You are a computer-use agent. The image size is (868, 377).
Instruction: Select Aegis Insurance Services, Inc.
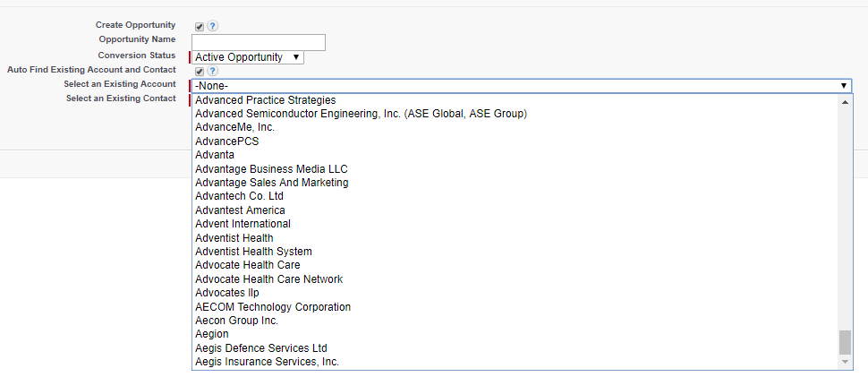[267, 362]
